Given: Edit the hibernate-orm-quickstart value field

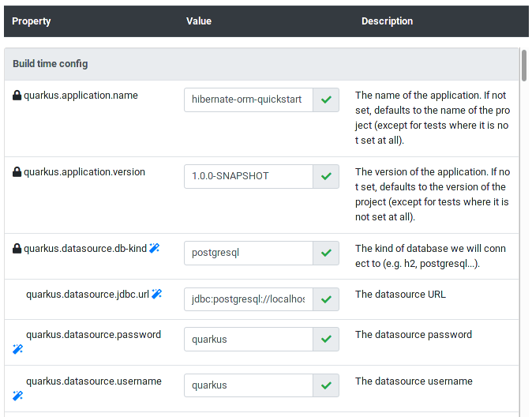Looking at the screenshot, I should (249, 100).
